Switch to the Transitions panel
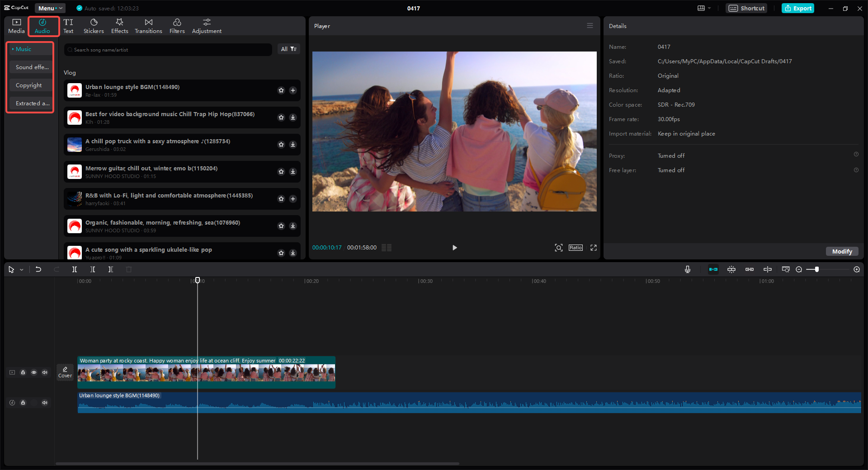868x470 pixels. click(x=148, y=25)
